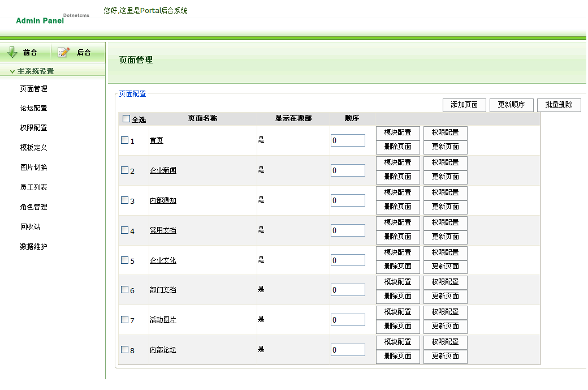Click the green down-arrow 前台 icon
This screenshot has width=588, height=390.
[12, 52]
